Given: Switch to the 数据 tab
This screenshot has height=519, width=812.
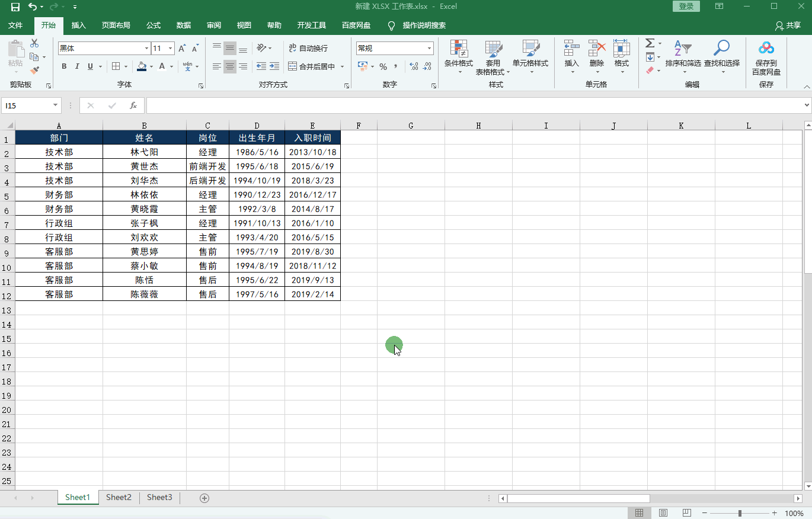Looking at the screenshot, I should (184, 25).
